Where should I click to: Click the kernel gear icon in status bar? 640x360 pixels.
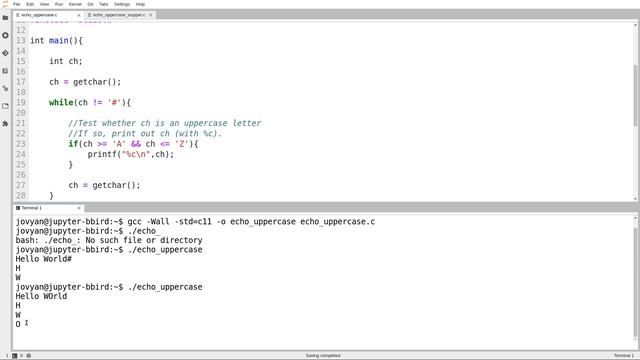29,356
